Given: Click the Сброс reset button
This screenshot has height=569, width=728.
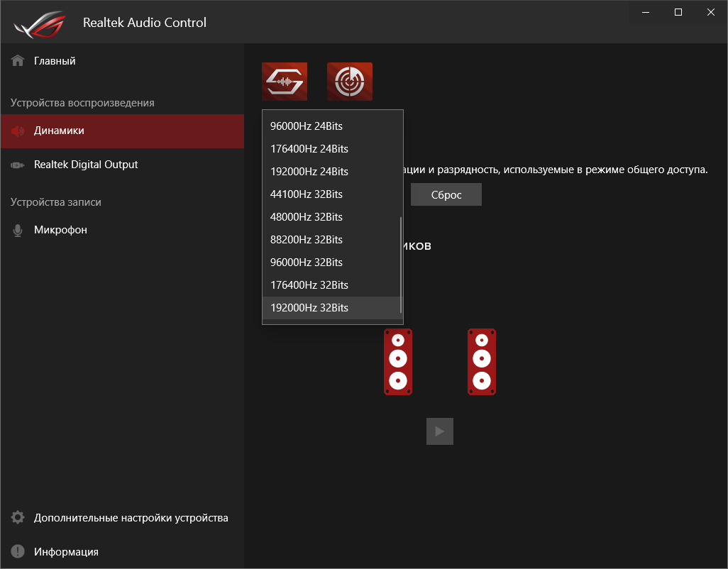Looking at the screenshot, I should pyautogui.click(x=446, y=194).
